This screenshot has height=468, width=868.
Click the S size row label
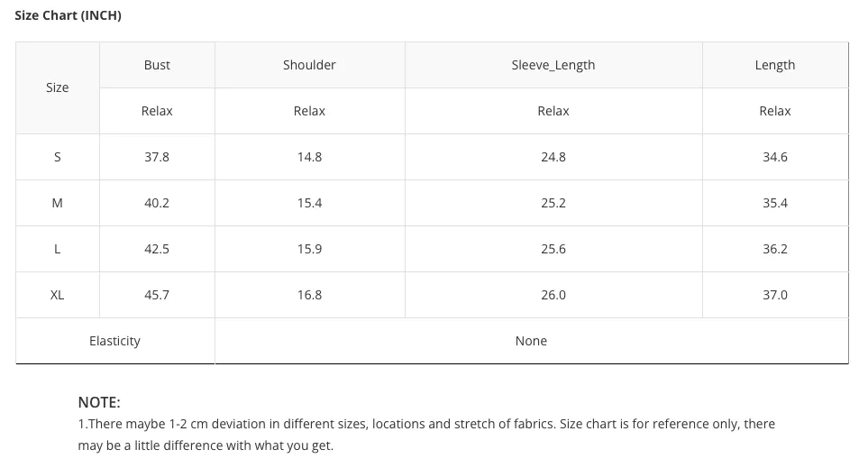coord(57,157)
